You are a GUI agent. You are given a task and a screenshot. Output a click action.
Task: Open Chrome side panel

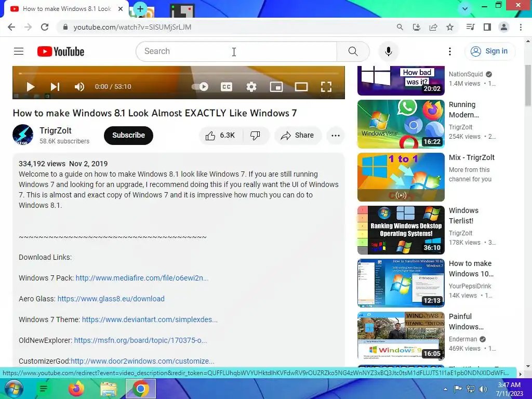coord(487,27)
